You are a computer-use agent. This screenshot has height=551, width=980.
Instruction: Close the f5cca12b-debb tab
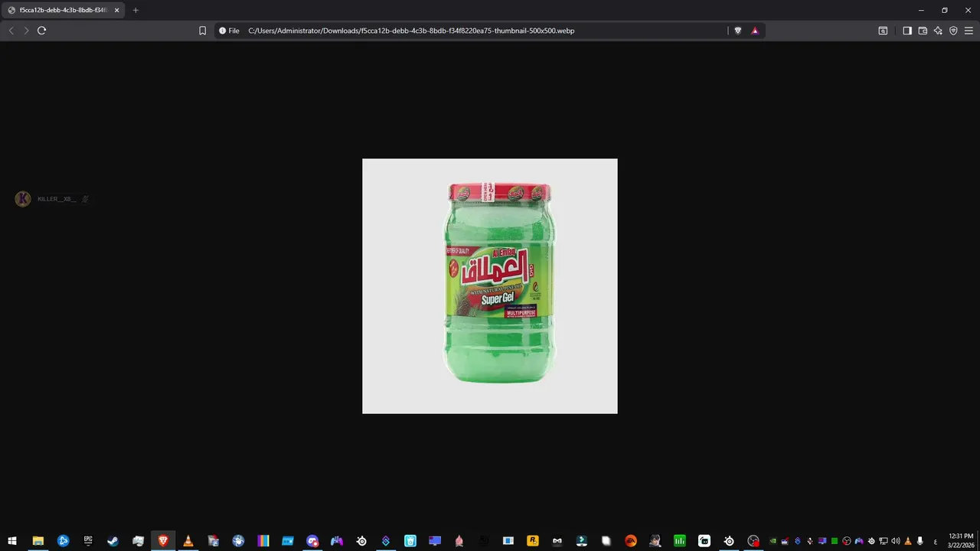coord(117,10)
